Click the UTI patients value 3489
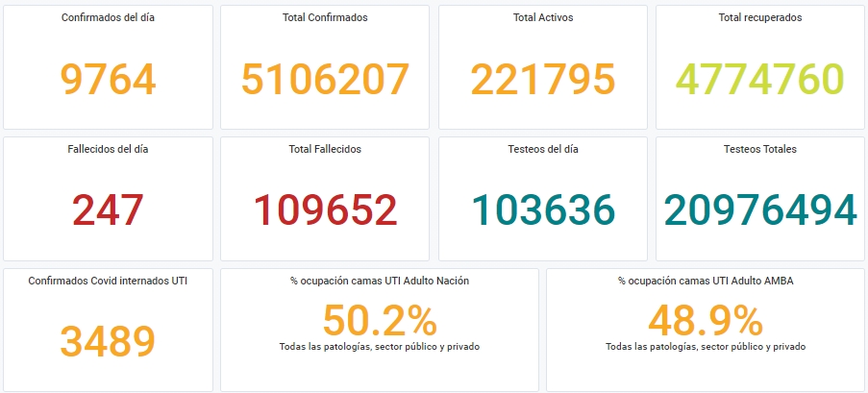 click(108, 342)
